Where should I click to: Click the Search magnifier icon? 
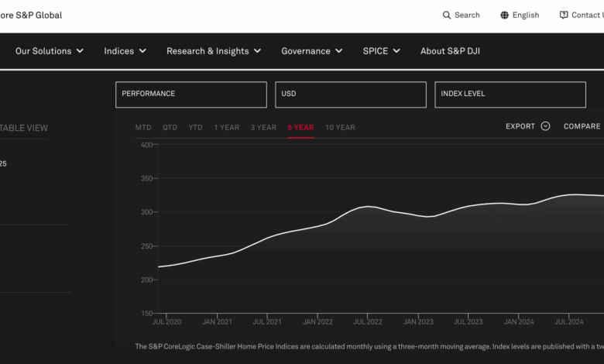[447, 15]
